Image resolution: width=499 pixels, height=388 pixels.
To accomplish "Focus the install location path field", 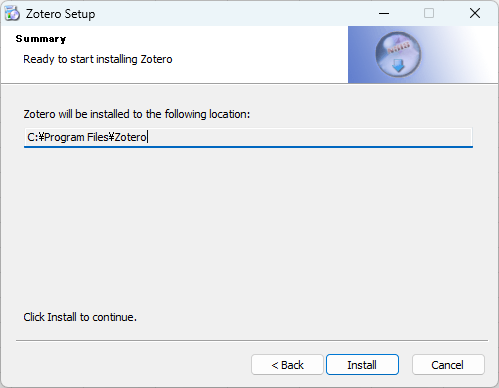I will point(248,137).
